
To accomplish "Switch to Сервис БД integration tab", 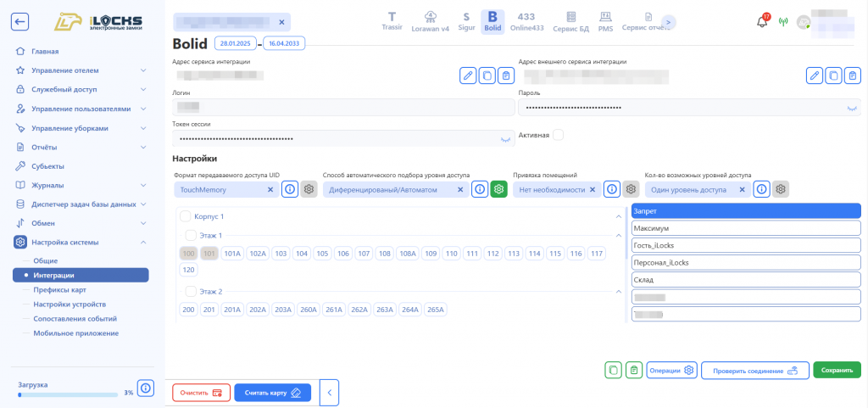I will point(570,21).
